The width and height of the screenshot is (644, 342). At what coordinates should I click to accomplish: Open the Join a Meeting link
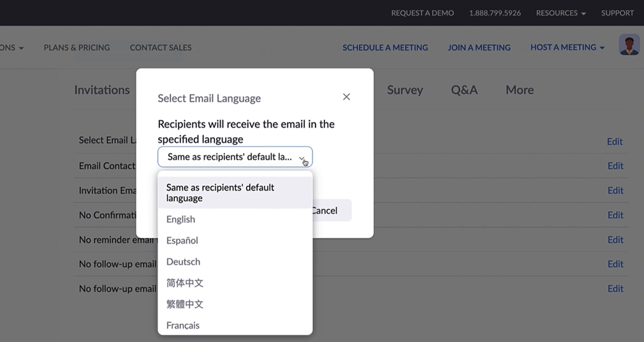pos(479,47)
